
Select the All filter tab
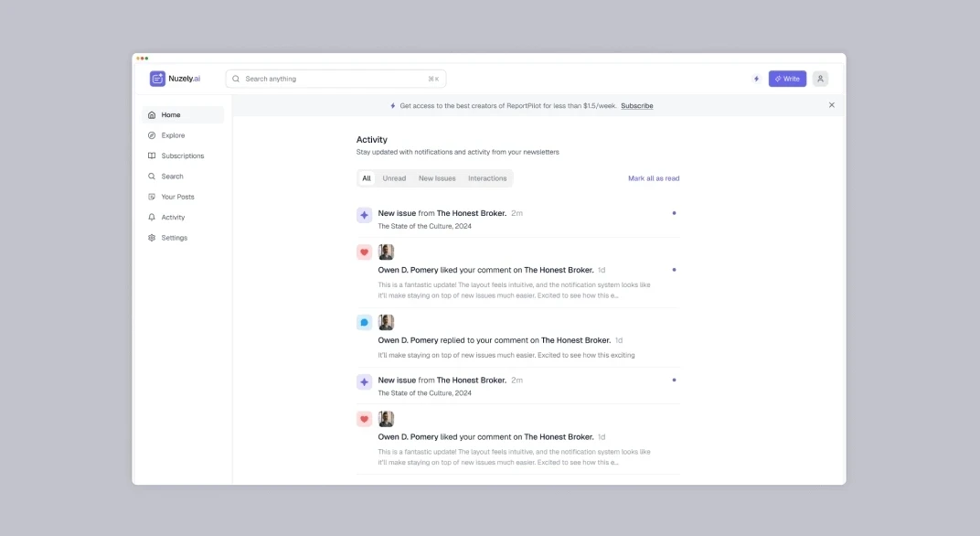click(x=367, y=178)
